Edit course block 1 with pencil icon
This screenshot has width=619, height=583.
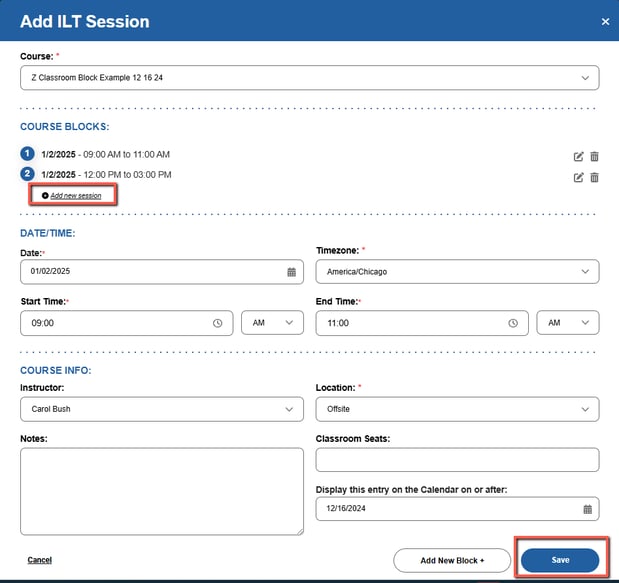(578, 157)
